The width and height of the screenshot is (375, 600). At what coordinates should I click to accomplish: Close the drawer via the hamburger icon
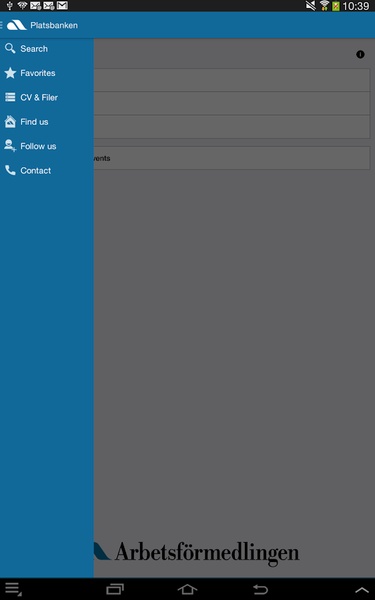(1, 25)
